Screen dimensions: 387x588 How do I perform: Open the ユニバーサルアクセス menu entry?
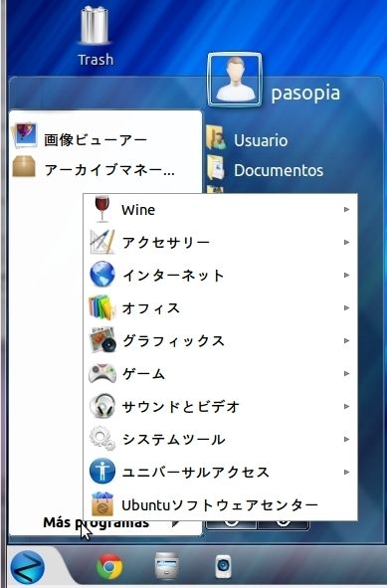tap(220, 473)
